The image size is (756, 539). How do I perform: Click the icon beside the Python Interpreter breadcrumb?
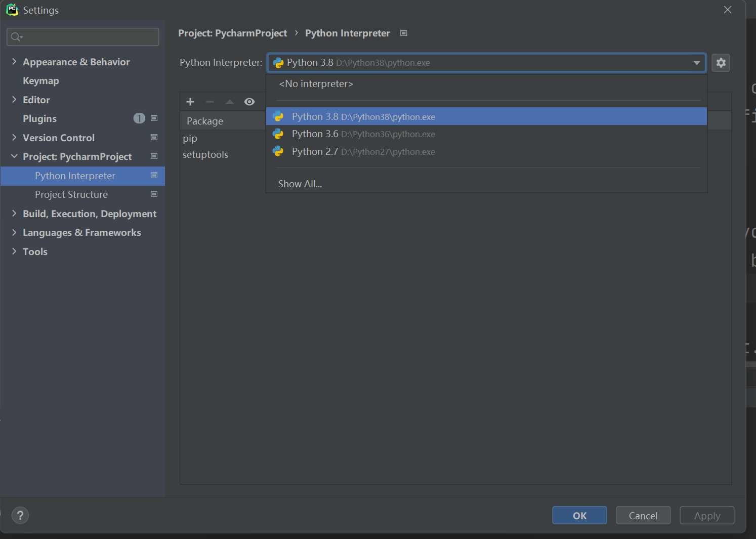[x=404, y=33]
